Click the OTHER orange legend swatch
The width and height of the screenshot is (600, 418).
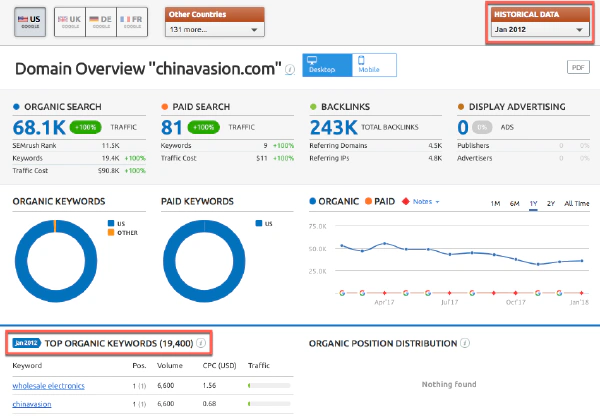pos(111,232)
